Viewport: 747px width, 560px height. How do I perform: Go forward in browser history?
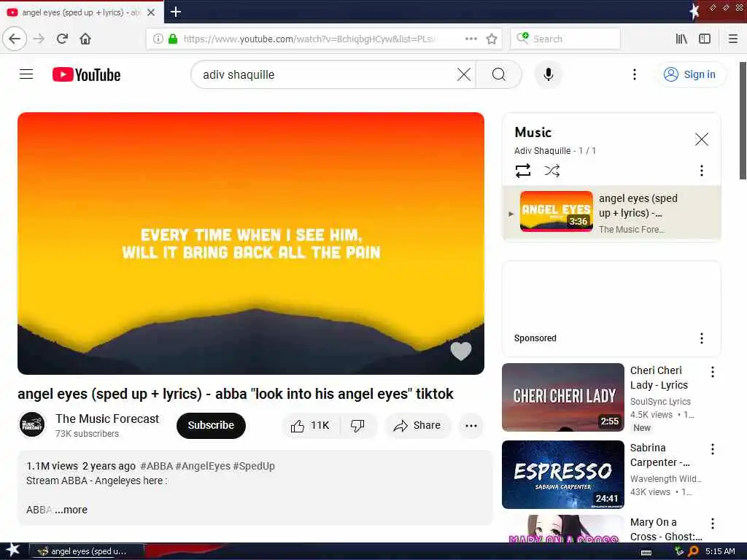pyautogui.click(x=39, y=39)
